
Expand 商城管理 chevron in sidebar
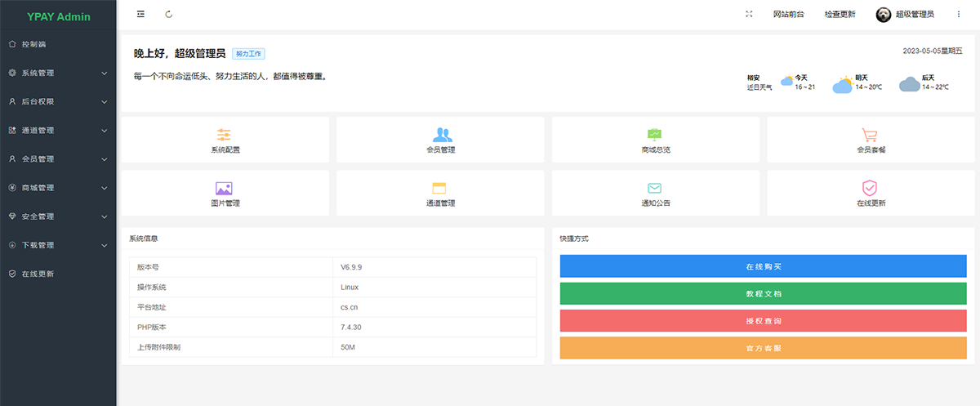point(105,187)
